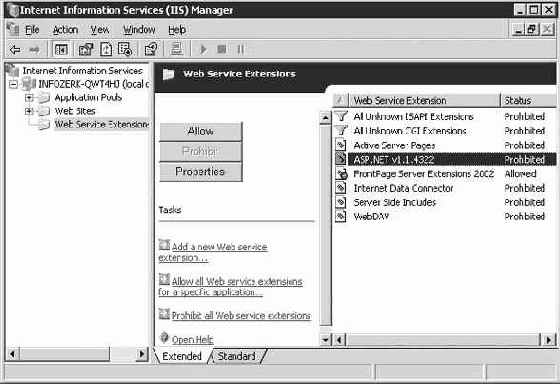Click the extension list scroll left arrow
This screenshot has height=384, width=560.
point(340,340)
